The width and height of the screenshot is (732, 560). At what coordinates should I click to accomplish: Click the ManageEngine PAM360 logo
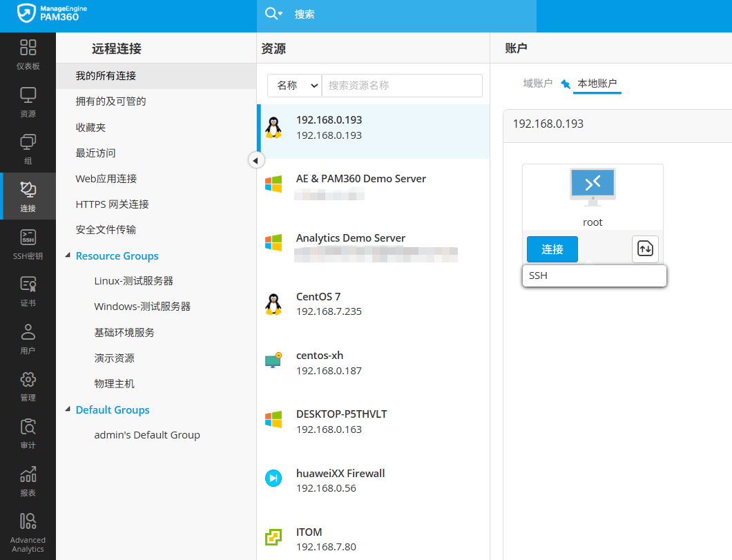pyautogui.click(x=52, y=14)
